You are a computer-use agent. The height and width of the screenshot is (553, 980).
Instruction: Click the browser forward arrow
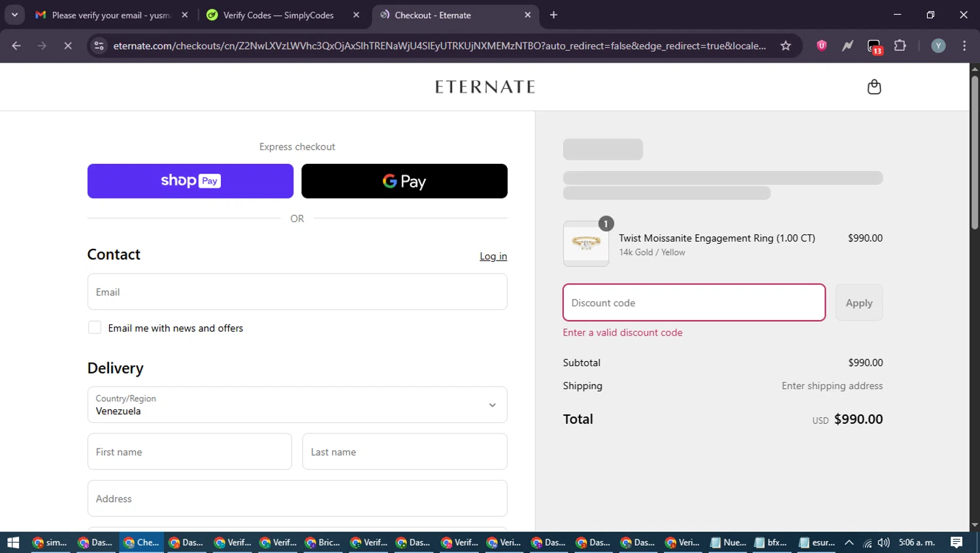pyautogui.click(x=42, y=46)
